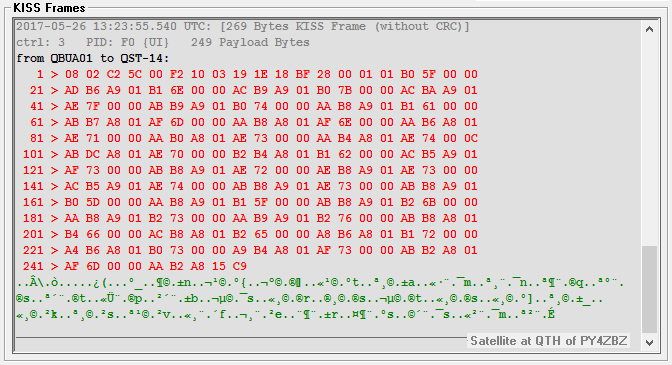Viewport: 672px width, 365px height.
Task: Click the 'from QBUA01 to QST-14:' line
Action: pyautogui.click(x=93, y=58)
